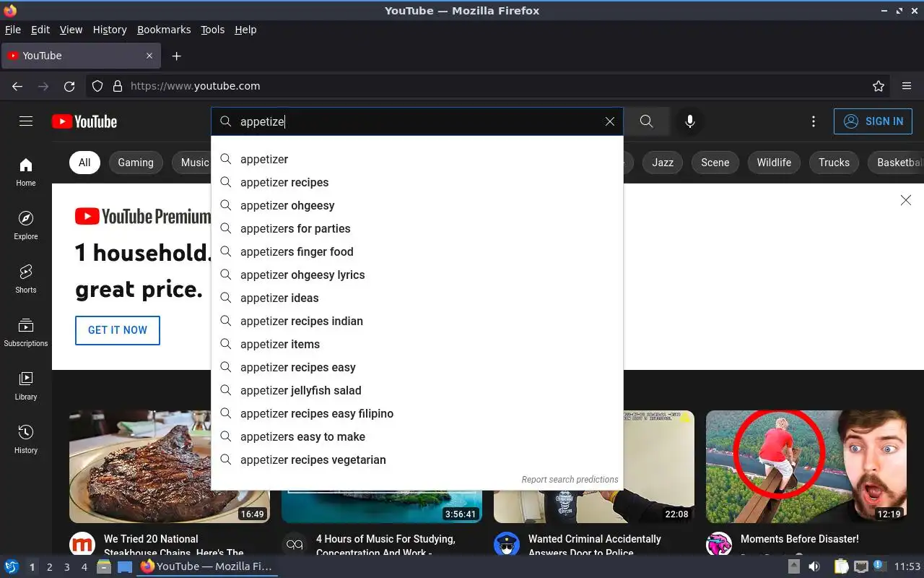Open Shorts in the sidebar
924x578 pixels.
[26, 279]
